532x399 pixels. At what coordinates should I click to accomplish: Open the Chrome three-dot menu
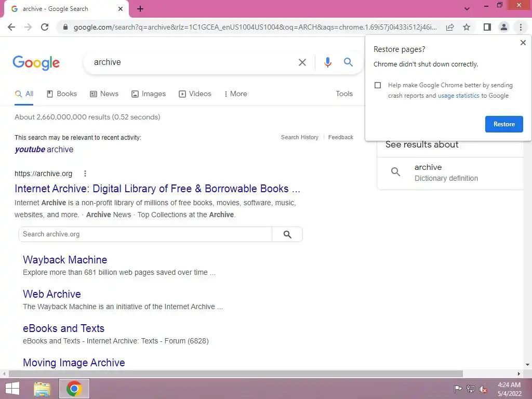pyautogui.click(x=521, y=27)
